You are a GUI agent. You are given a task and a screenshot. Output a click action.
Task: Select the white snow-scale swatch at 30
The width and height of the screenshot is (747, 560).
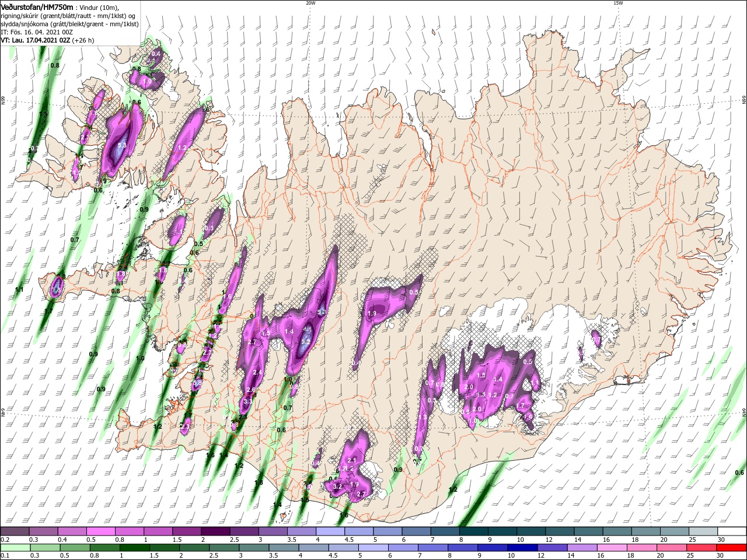[732, 530]
